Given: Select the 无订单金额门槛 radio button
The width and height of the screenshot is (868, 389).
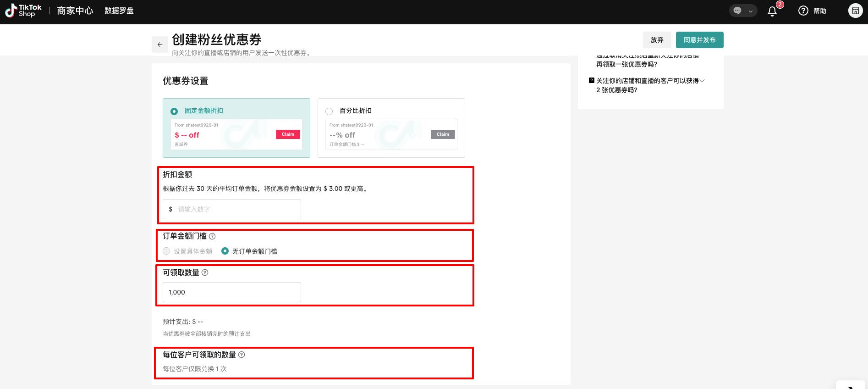Looking at the screenshot, I should (225, 251).
